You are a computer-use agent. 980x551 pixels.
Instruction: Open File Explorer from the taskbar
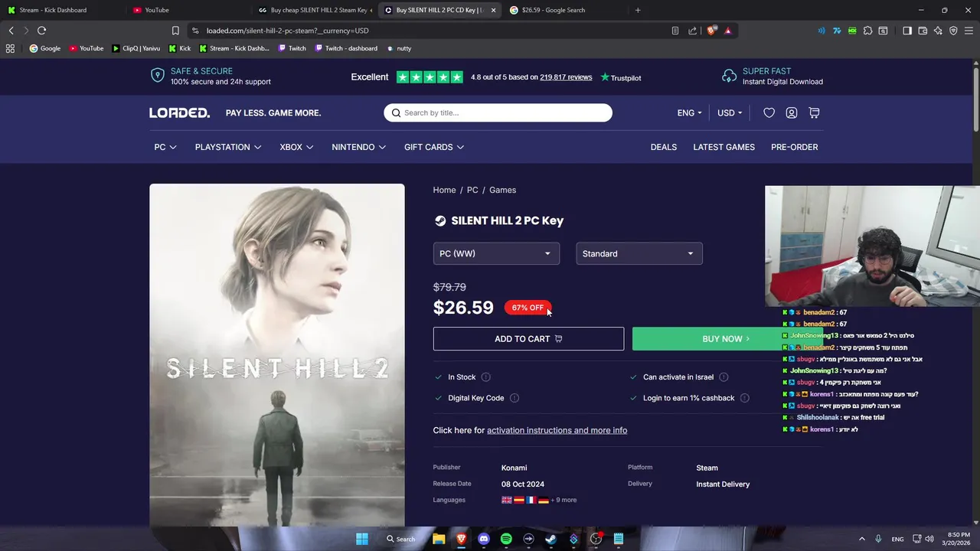(x=439, y=539)
